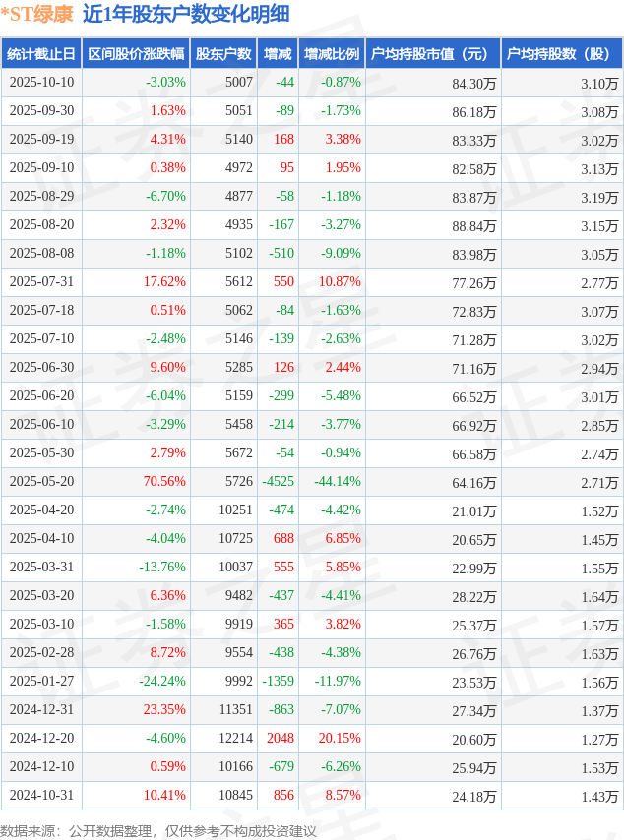624x840 pixels.
Task: Select the 2025-10-10 date cell
Action: 41,83
